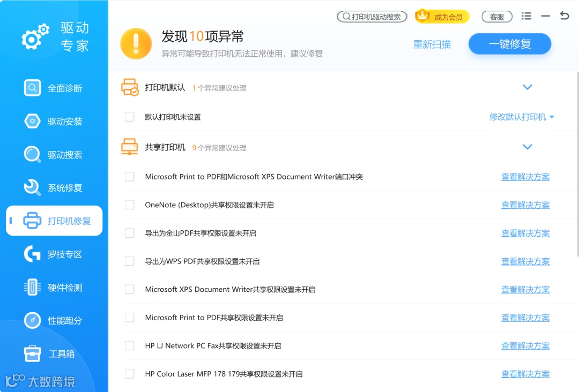Click the 罗技专区 Logitech icon
The image size is (579, 392).
coord(33,254)
